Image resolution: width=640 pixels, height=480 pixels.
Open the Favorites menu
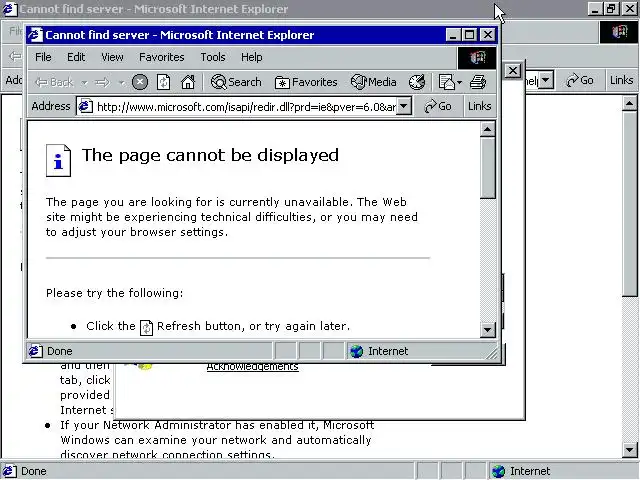[x=162, y=57]
